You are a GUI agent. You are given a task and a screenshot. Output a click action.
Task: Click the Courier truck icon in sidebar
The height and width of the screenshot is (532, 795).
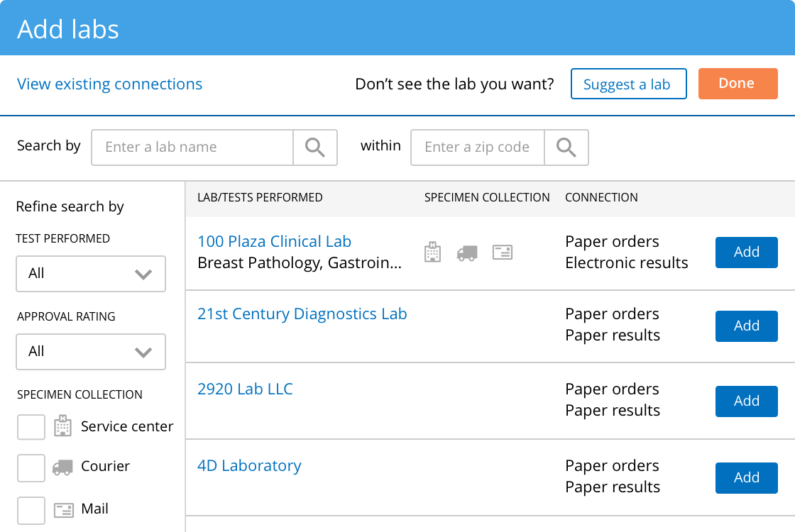[62, 467]
